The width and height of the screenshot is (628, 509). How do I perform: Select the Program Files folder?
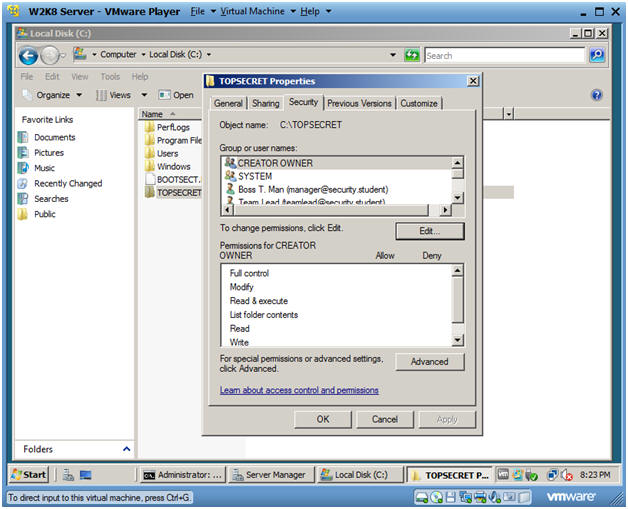point(174,141)
